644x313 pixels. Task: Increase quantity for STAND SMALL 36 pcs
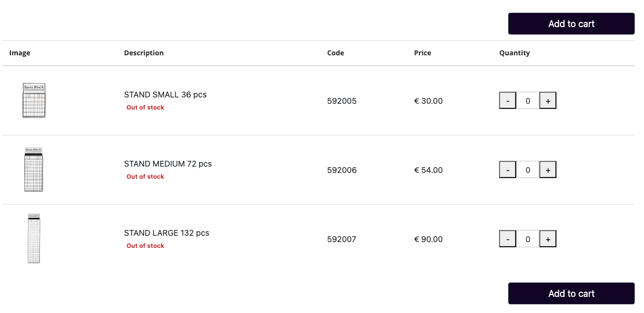[x=548, y=100]
